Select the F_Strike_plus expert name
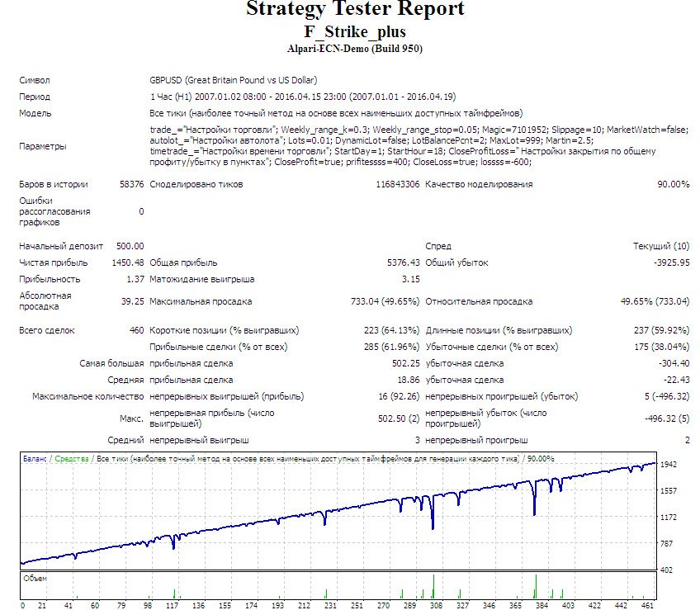Image resolution: width=700 pixels, height=610 pixels. 355,31
